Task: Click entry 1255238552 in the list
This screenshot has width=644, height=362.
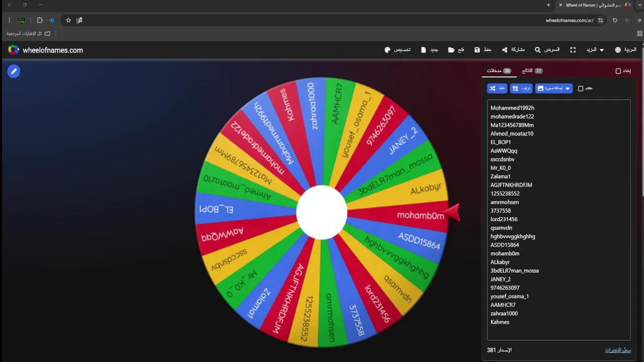Action: coord(505,194)
